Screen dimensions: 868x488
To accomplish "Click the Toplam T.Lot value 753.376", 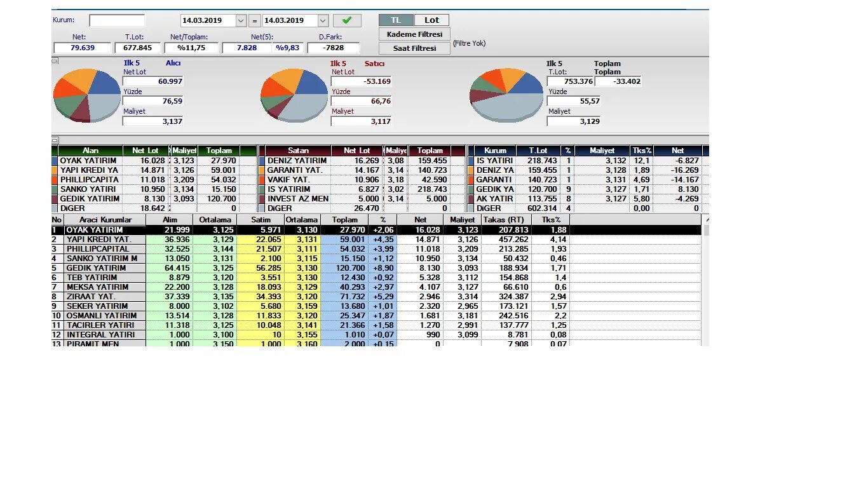I will point(570,81).
